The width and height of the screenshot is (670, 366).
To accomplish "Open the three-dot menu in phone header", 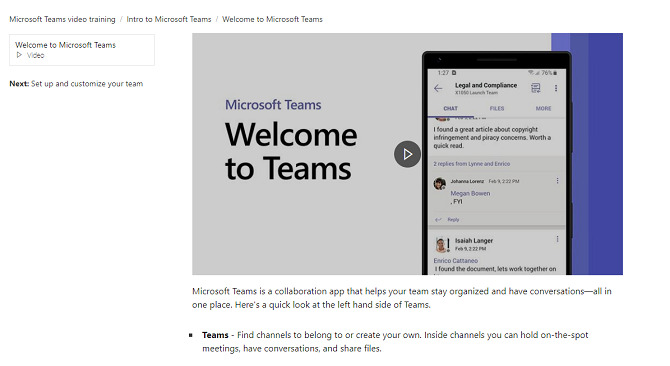I will coord(555,88).
